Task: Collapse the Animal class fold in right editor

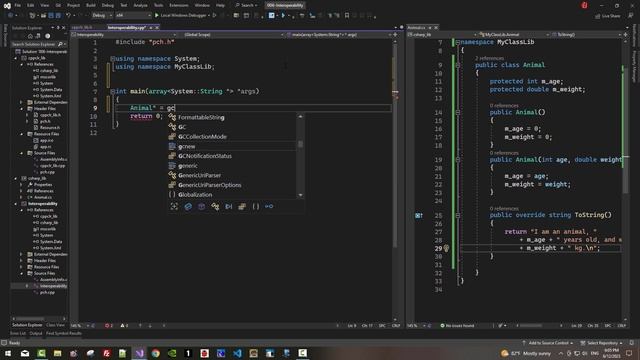Action: pos(458,65)
